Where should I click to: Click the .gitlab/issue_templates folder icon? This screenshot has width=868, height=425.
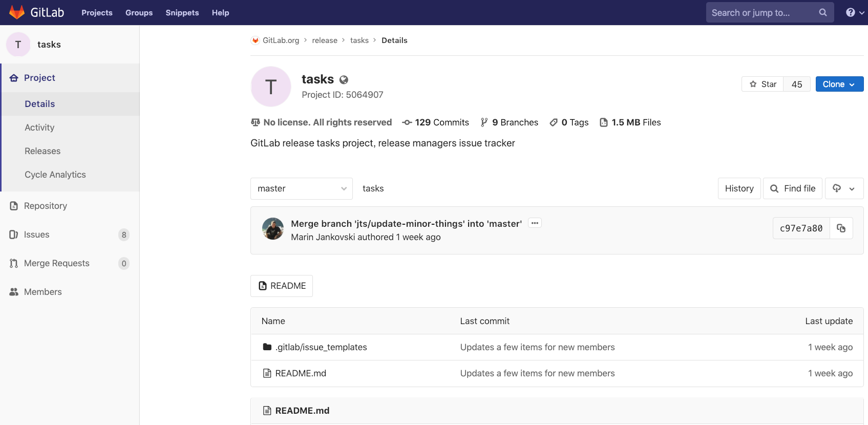tap(267, 347)
